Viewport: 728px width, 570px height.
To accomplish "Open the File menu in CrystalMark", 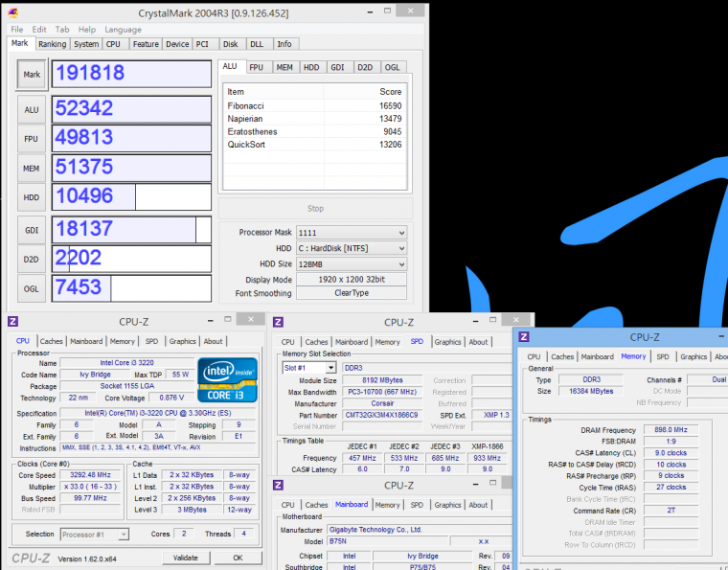I will click(17, 30).
